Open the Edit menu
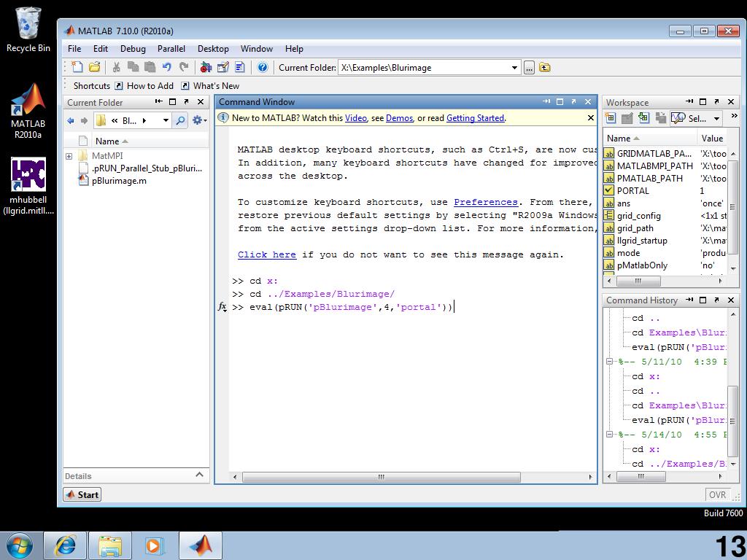The height and width of the screenshot is (560, 747). point(101,49)
